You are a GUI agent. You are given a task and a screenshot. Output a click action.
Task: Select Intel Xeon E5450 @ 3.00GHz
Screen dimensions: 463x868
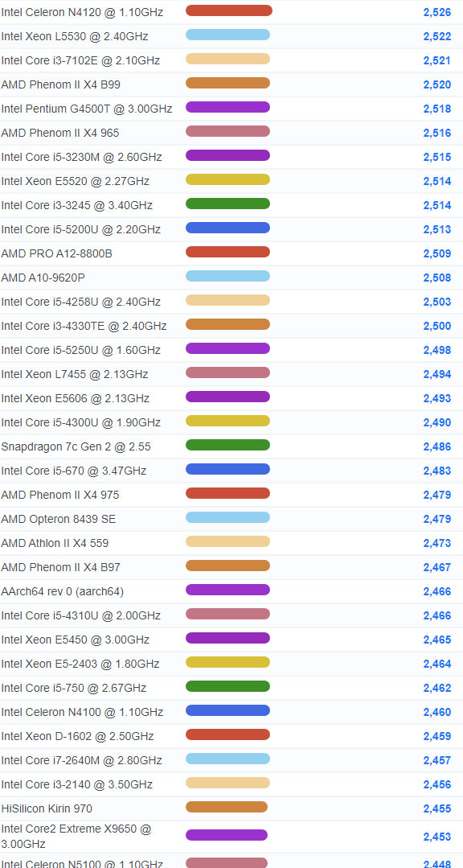(76, 640)
